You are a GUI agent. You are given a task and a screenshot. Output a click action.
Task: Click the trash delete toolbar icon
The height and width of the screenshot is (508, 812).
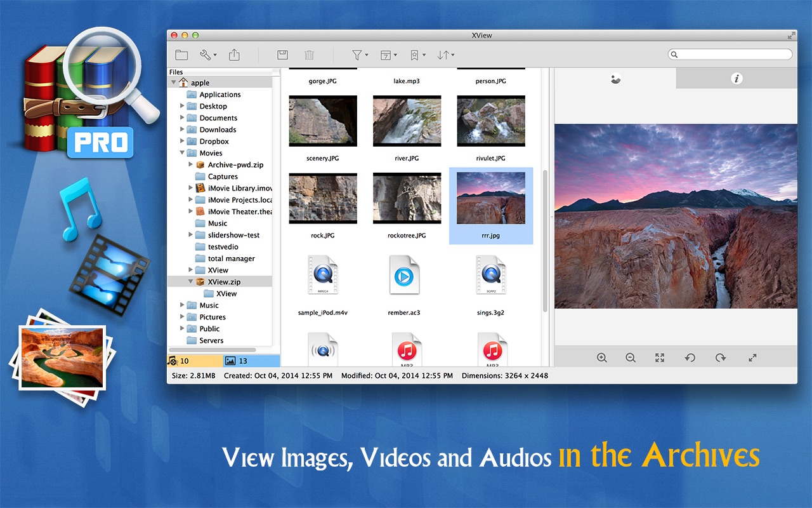[x=310, y=55]
